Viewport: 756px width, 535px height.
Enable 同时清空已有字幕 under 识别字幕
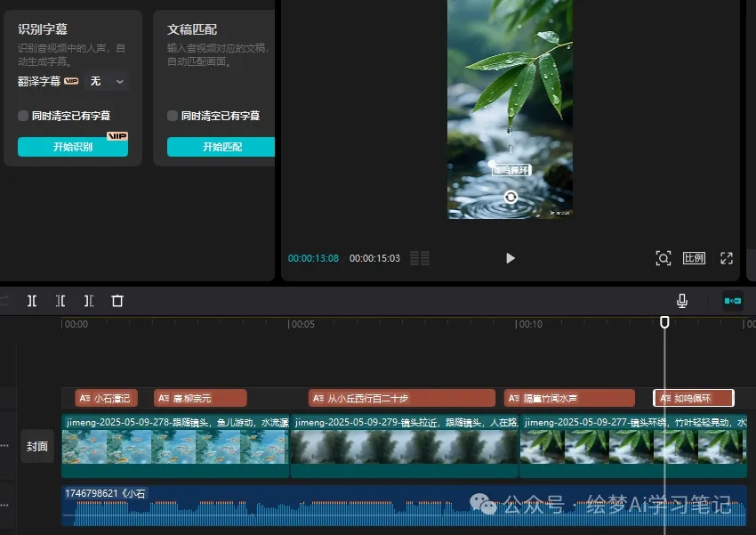point(21,115)
